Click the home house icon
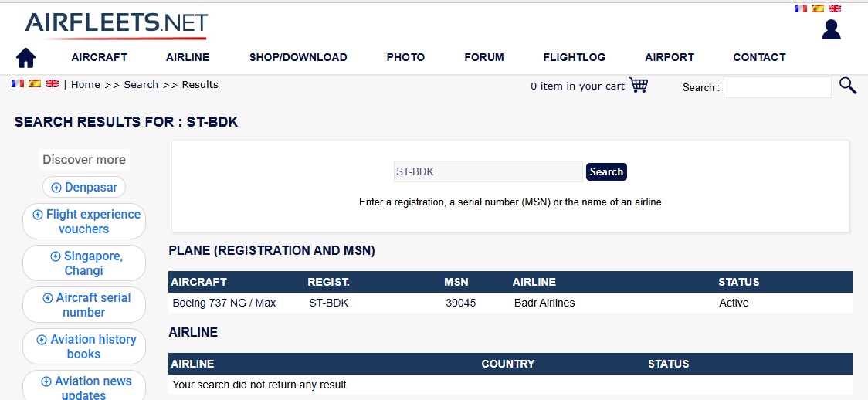Viewport: 868px width, 400px height. 25,58
